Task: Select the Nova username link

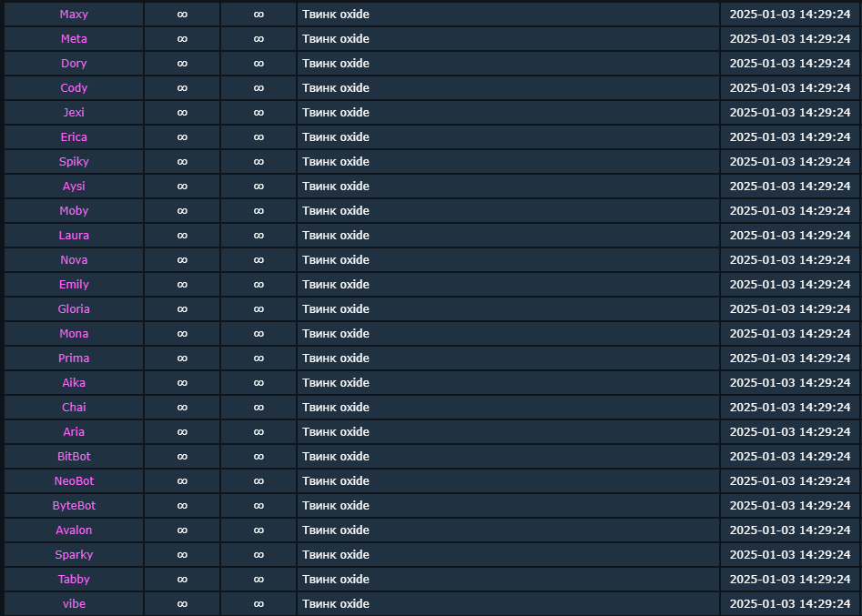Action: click(x=74, y=260)
